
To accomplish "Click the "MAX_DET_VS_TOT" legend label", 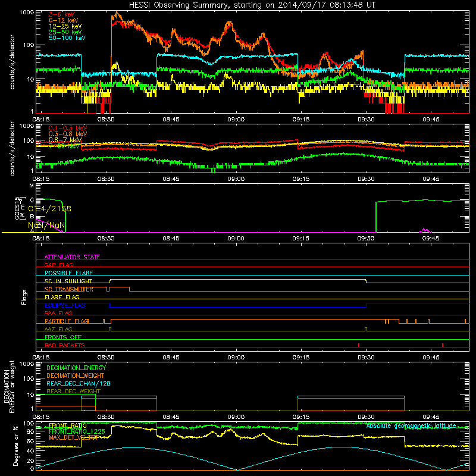I will point(74,437).
